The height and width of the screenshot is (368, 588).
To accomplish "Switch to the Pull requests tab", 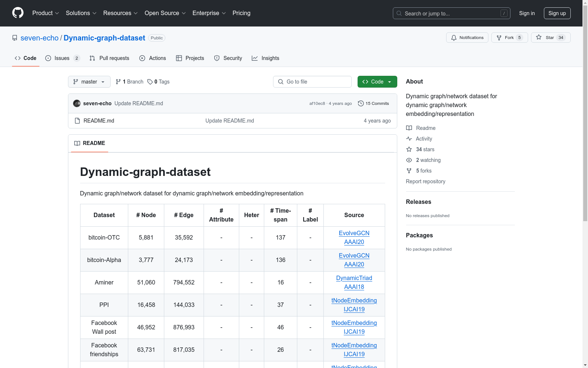I will (x=110, y=58).
